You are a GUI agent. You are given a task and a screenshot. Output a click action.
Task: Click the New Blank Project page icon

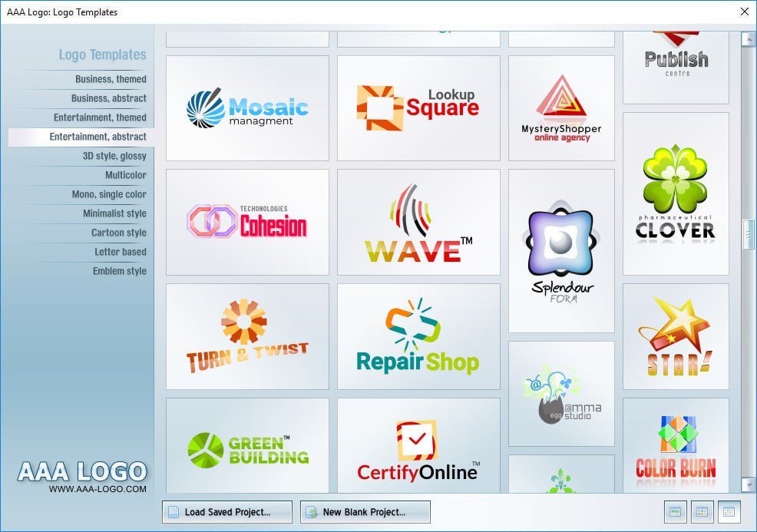[x=312, y=512]
